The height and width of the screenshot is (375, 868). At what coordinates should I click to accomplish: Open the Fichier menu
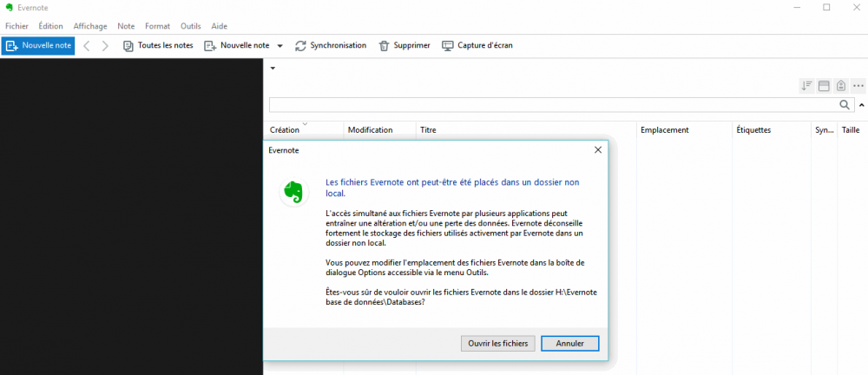coord(16,26)
